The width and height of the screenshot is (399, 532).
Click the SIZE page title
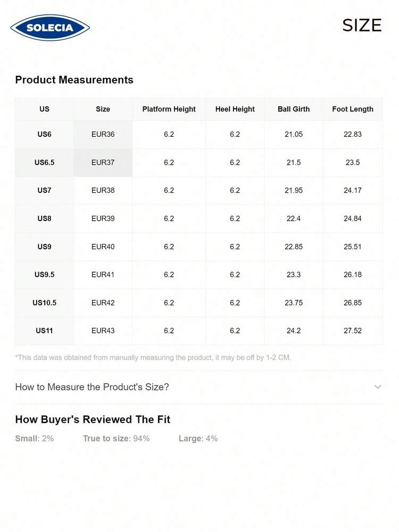tap(362, 26)
